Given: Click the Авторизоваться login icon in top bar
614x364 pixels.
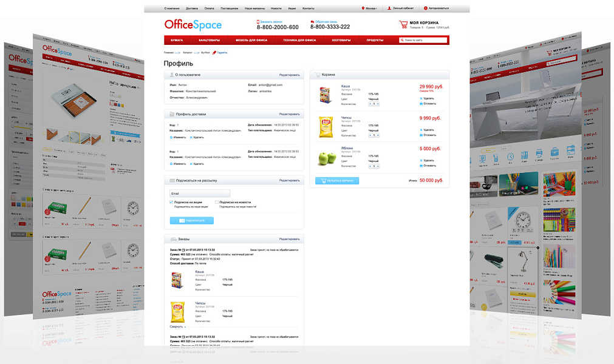Looking at the screenshot, I should (425, 8).
